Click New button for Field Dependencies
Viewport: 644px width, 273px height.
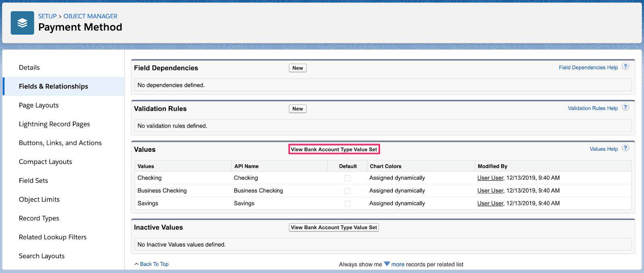point(298,68)
